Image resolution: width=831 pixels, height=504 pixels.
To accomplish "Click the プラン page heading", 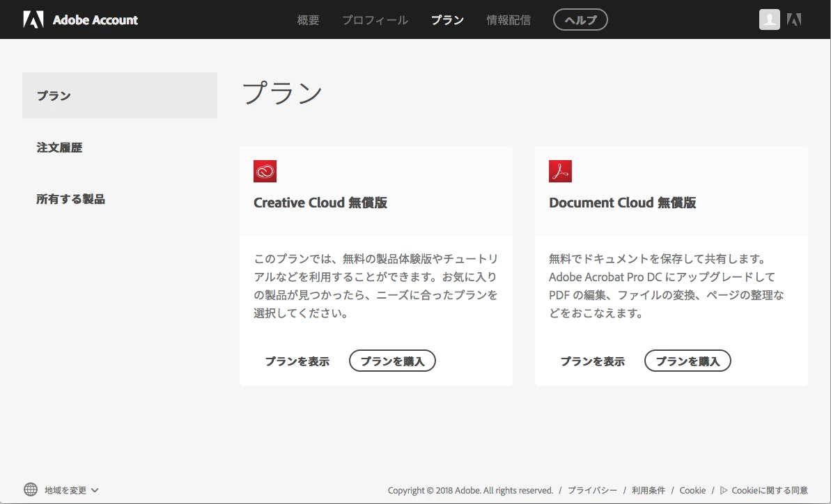I will click(x=283, y=93).
